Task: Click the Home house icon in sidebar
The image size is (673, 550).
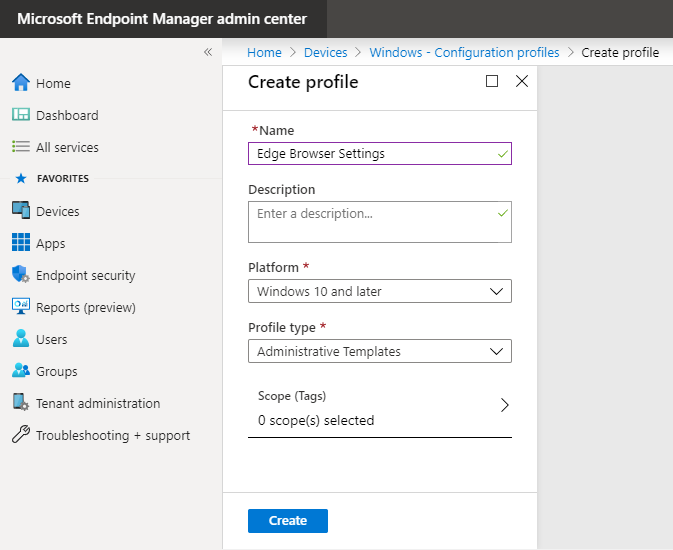Action: click(x=21, y=82)
